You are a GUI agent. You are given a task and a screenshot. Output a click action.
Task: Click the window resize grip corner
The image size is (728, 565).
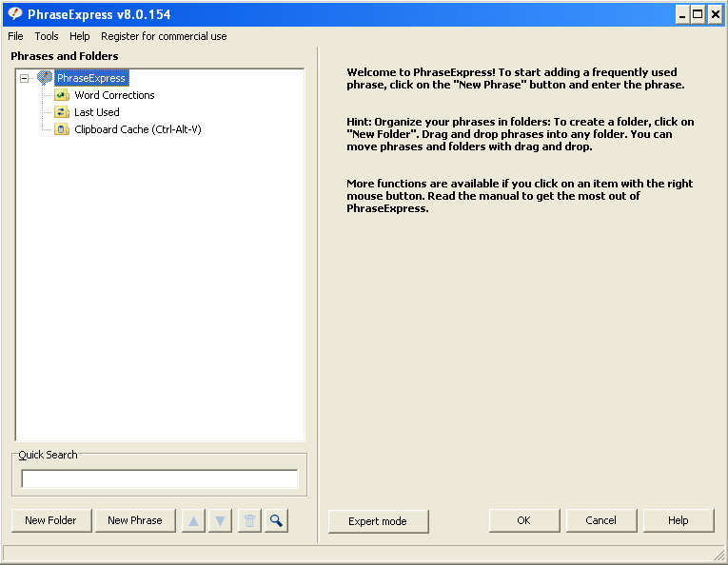coord(719,555)
